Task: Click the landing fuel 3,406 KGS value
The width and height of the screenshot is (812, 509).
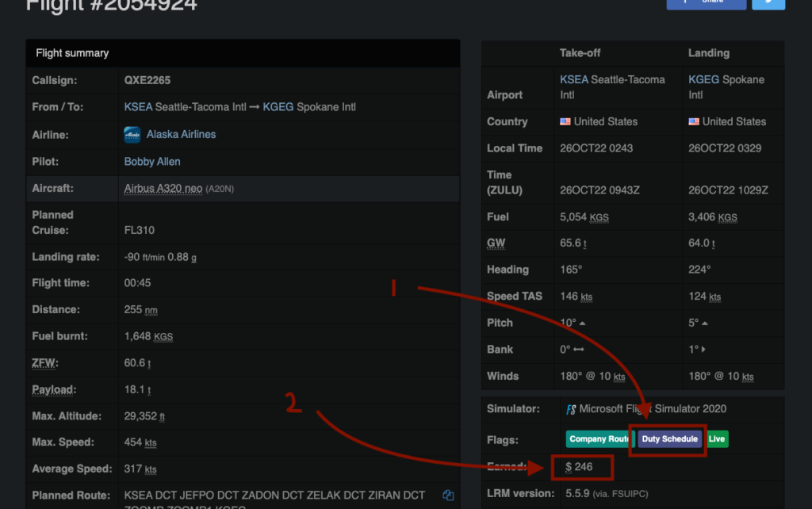Action: tap(713, 217)
